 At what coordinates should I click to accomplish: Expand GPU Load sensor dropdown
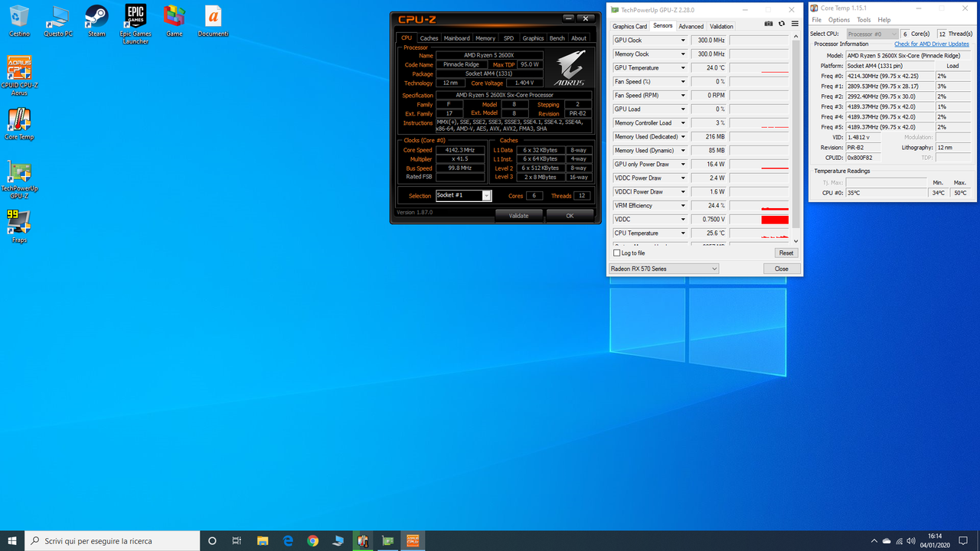(683, 109)
